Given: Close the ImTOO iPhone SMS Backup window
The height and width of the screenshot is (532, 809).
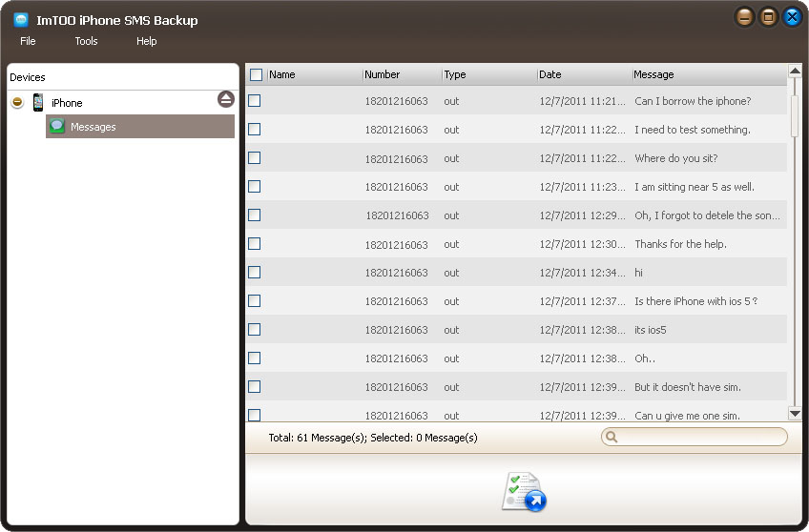Looking at the screenshot, I should [x=792, y=17].
